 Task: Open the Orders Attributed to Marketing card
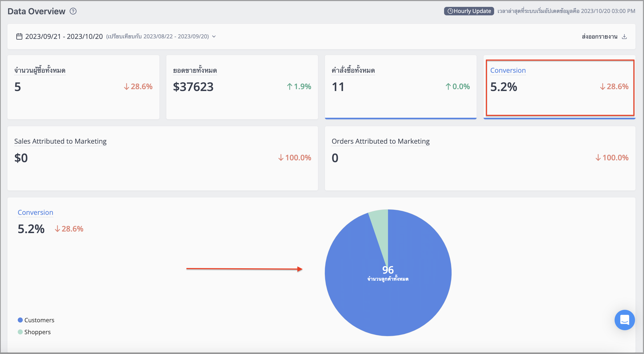click(x=480, y=158)
